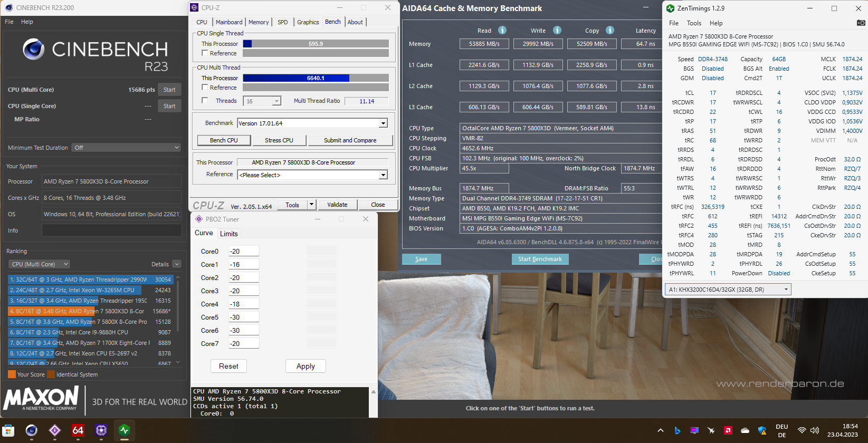Image resolution: width=868 pixels, height=443 pixels.
Task: Switch to the SPD tab in CPU-Z
Action: pyautogui.click(x=283, y=22)
